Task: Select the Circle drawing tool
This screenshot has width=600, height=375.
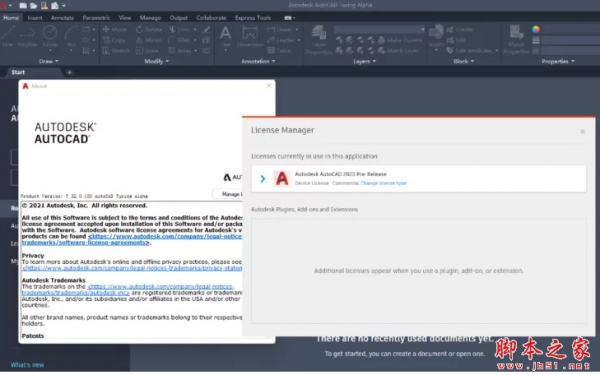Action: [x=50, y=36]
